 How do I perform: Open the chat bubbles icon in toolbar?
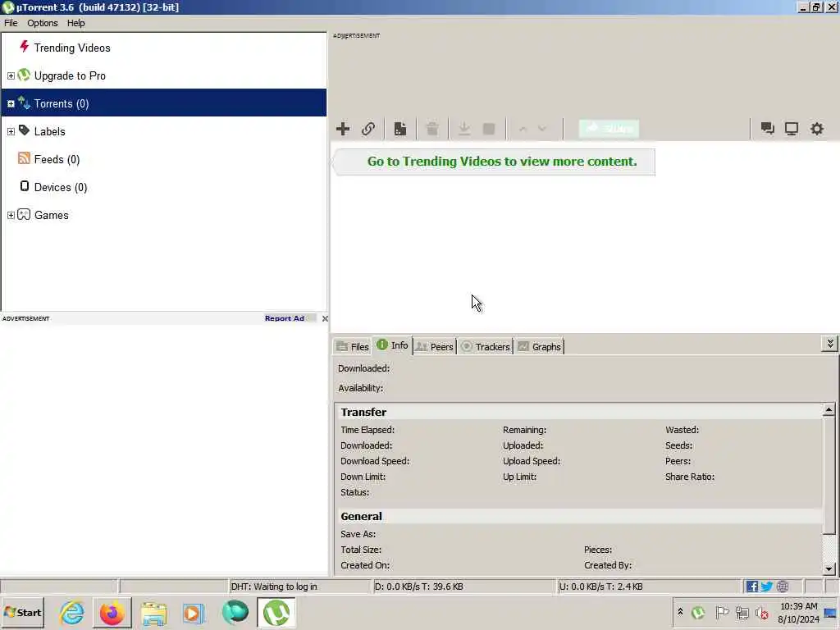[x=767, y=129]
